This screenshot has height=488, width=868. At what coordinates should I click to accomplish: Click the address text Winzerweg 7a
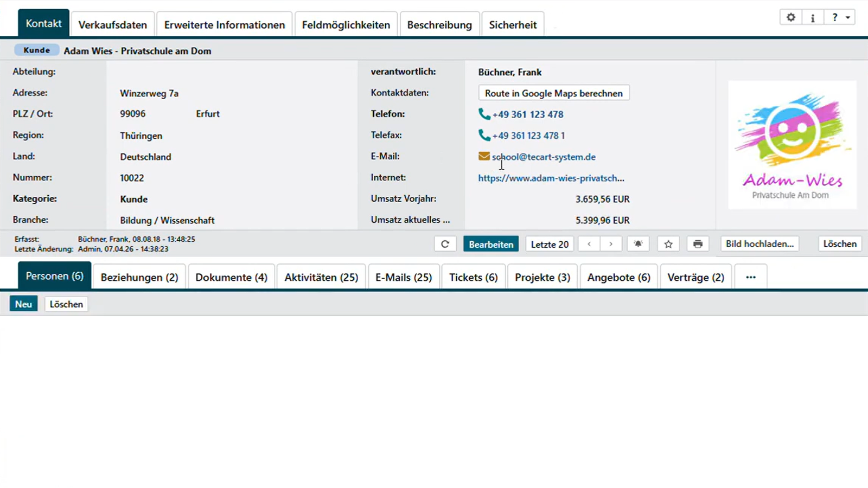pyautogui.click(x=149, y=93)
